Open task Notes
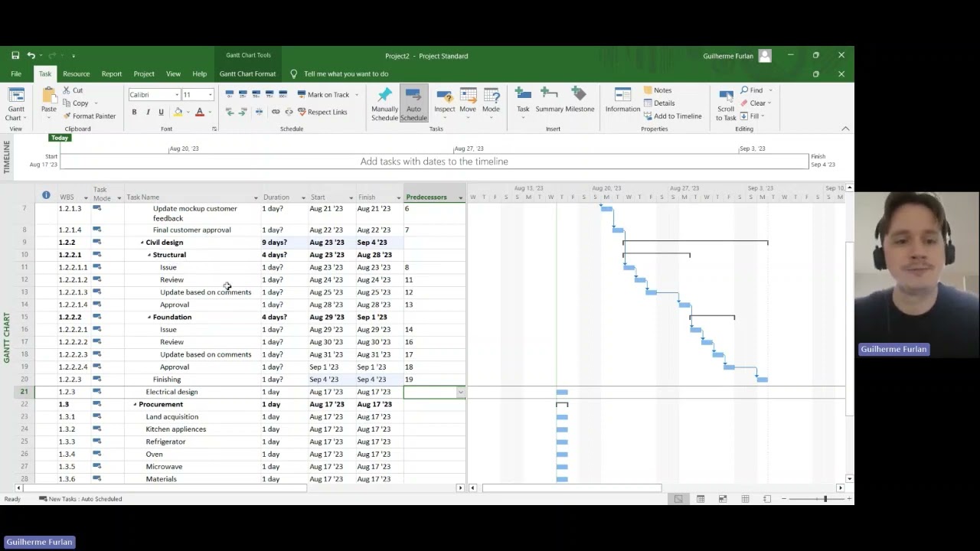 [x=658, y=90]
